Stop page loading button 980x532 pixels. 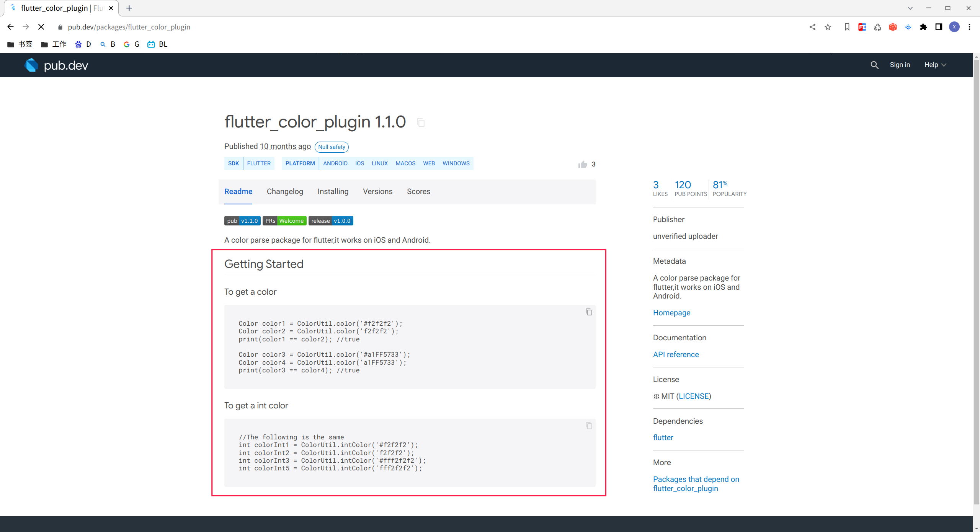pyautogui.click(x=41, y=27)
